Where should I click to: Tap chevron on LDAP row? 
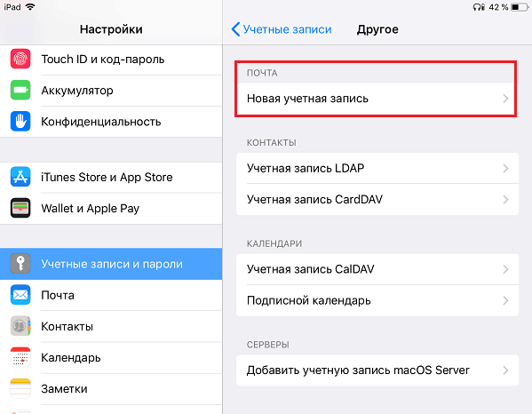(505, 168)
